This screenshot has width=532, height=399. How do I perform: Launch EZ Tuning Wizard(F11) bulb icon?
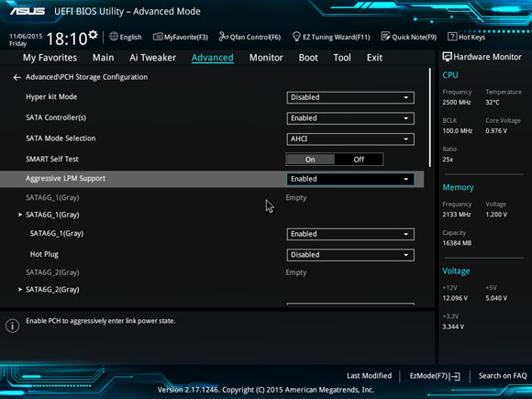pos(296,37)
